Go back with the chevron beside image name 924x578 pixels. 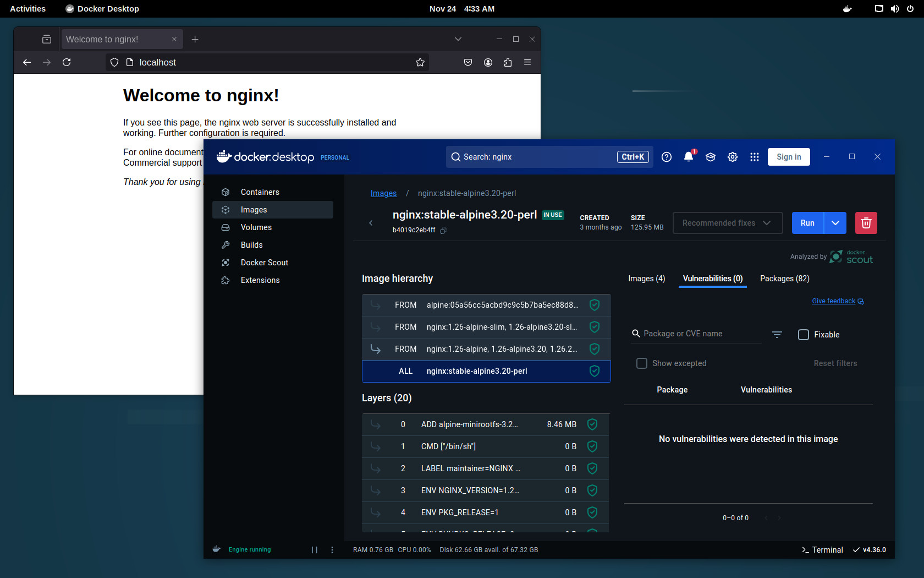[371, 223]
